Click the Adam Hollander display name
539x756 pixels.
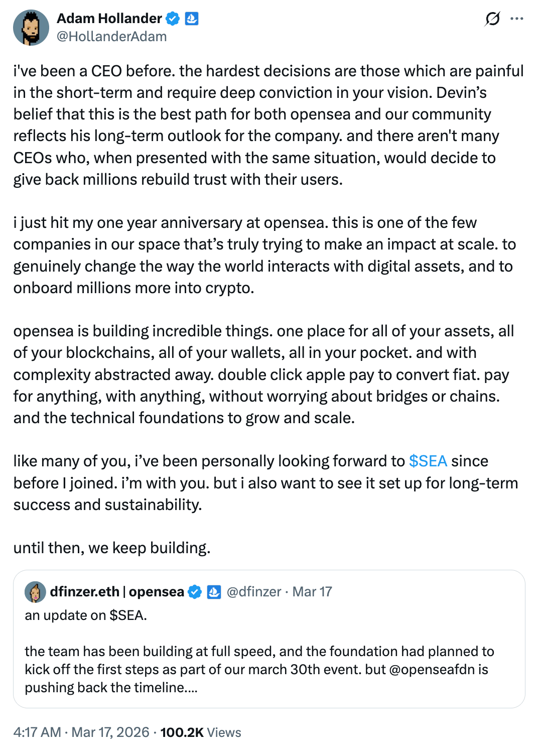coord(109,19)
